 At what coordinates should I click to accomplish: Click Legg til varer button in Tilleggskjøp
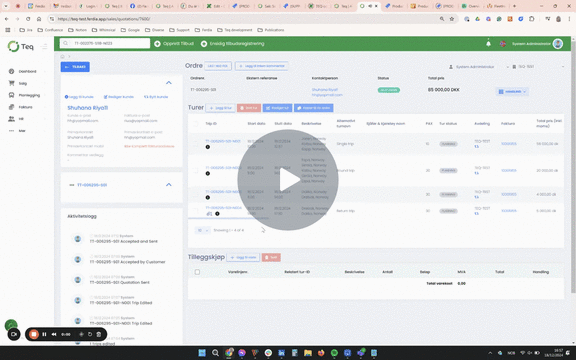coord(243,258)
